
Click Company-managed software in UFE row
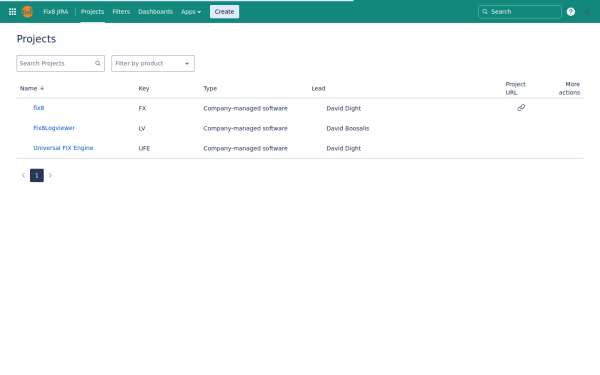click(245, 148)
